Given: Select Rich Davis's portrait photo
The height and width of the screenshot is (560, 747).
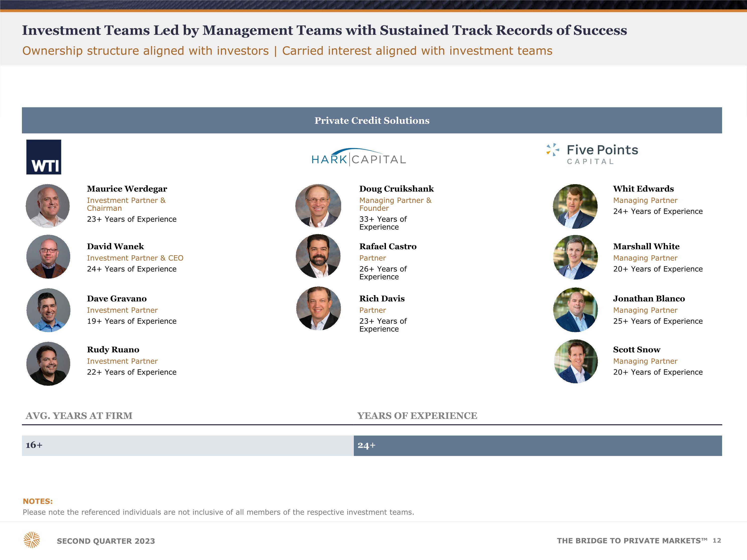Looking at the screenshot, I should tap(318, 309).
